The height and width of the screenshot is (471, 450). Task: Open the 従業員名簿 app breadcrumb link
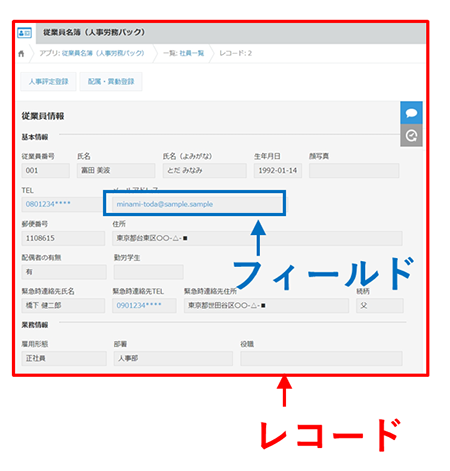(103, 53)
